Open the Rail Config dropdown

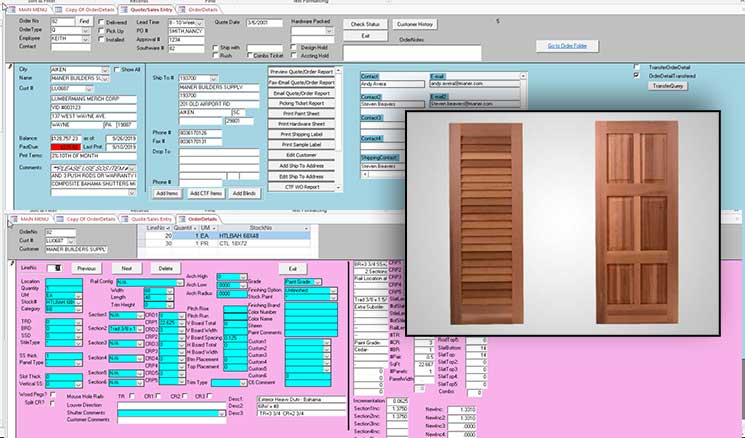pos(174,282)
